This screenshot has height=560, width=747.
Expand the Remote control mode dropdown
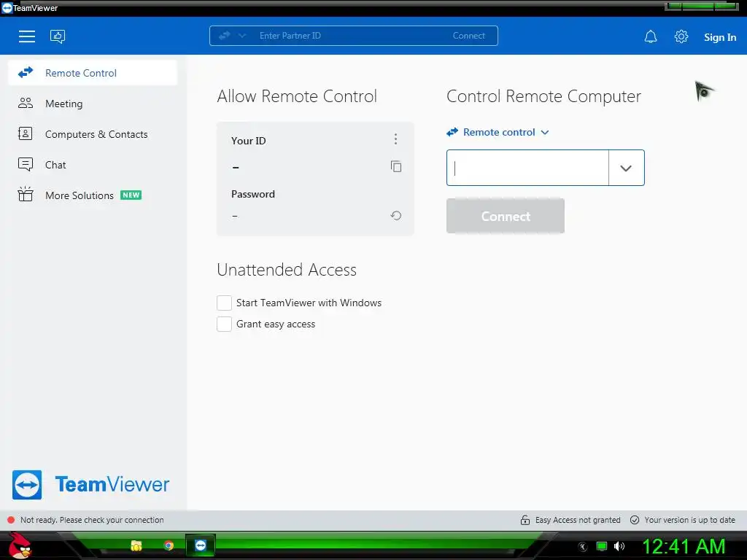[x=498, y=133]
